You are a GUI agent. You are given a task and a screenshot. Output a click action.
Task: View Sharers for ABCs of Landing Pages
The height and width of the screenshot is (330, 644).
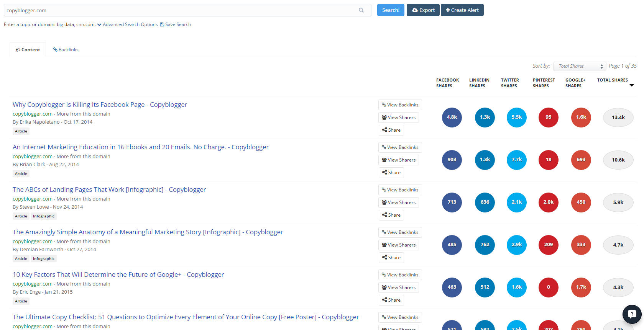(399, 203)
